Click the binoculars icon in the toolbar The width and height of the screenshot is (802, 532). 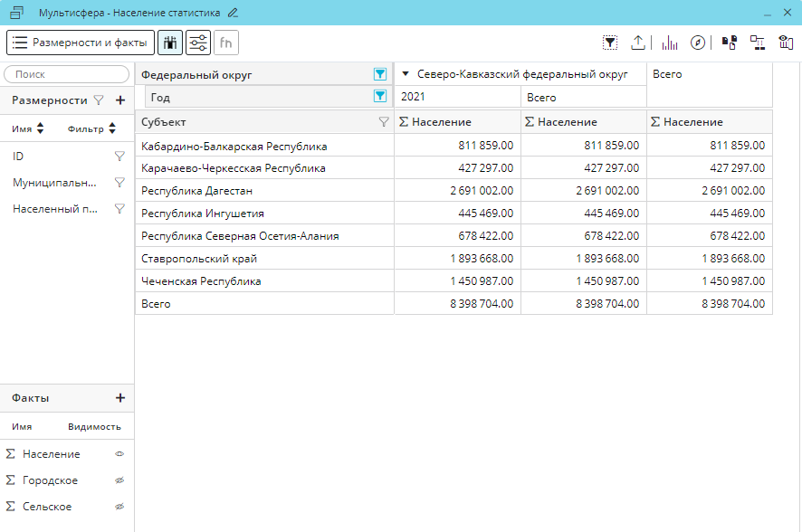(x=169, y=43)
